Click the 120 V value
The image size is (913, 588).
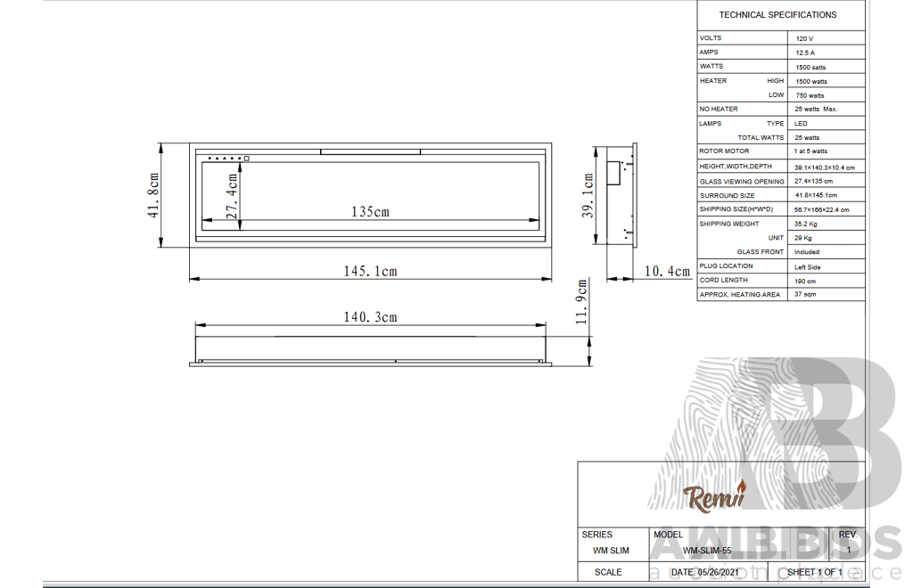point(804,38)
